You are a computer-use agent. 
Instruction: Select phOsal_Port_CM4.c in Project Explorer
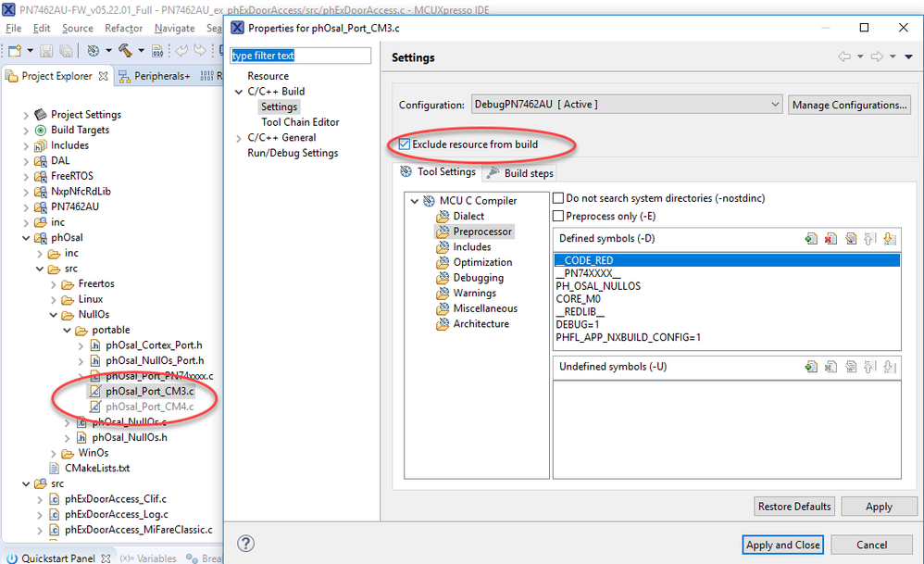150,407
